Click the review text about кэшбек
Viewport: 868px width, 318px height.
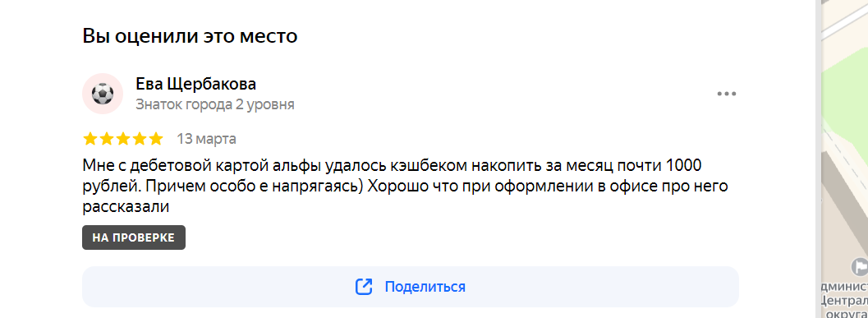pyautogui.click(x=405, y=187)
